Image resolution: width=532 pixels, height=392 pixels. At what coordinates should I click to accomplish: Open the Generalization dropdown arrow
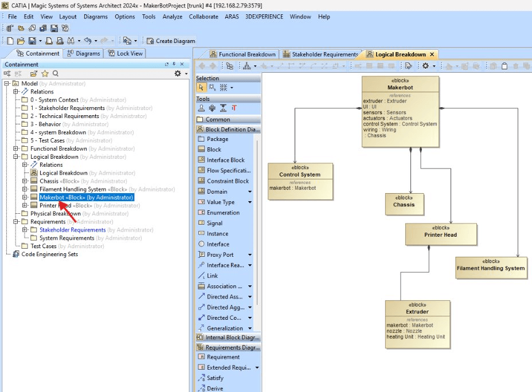tap(250, 328)
